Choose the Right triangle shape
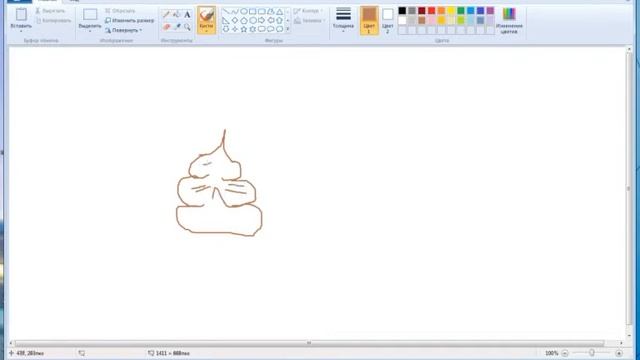 tap(226, 20)
